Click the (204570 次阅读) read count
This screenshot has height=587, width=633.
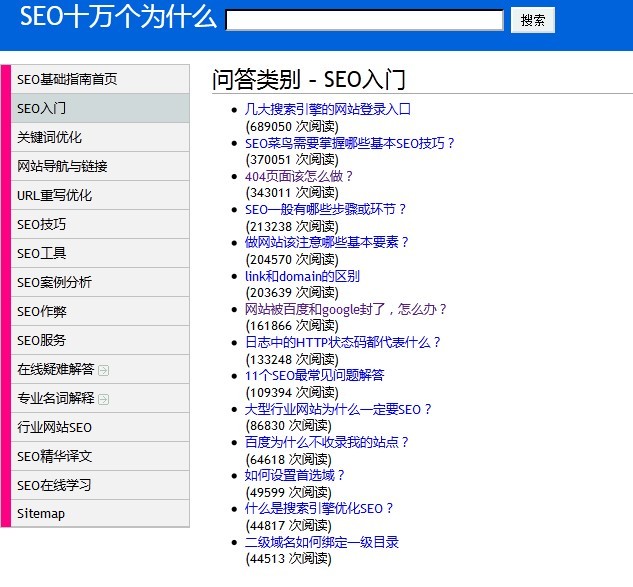[x=292, y=260]
